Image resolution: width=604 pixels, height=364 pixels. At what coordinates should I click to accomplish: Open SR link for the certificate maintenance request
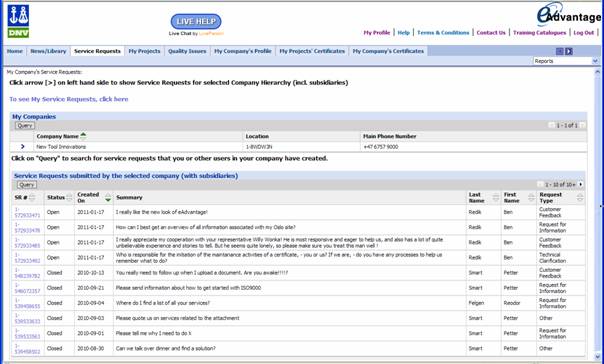27,258
